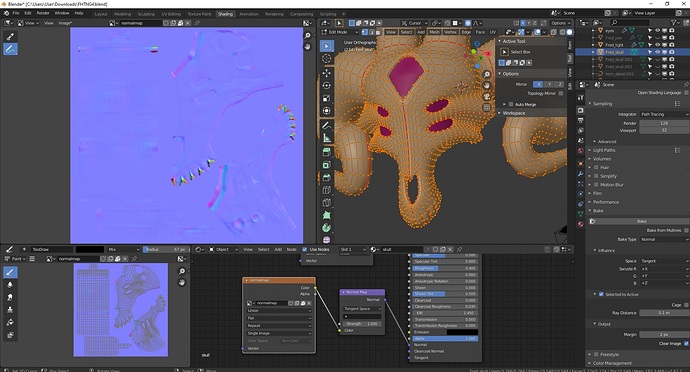Select the Annotate tool in image editor
Screen dimensions: 690x372
pos(11,49)
